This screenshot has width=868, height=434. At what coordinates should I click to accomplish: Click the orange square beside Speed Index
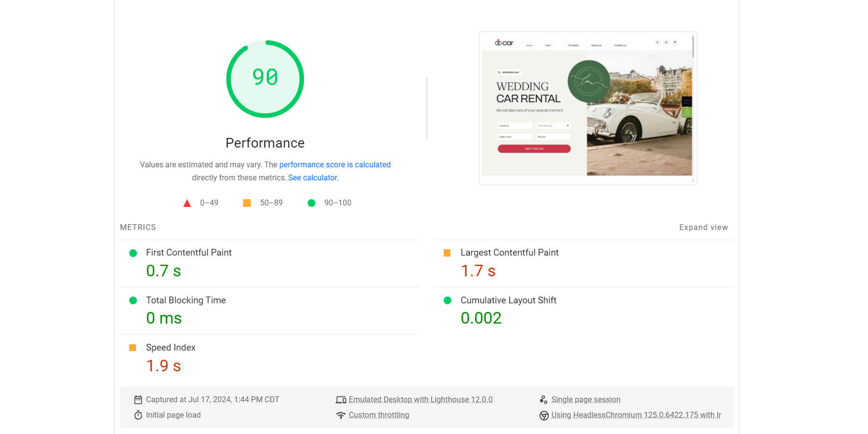tap(133, 347)
